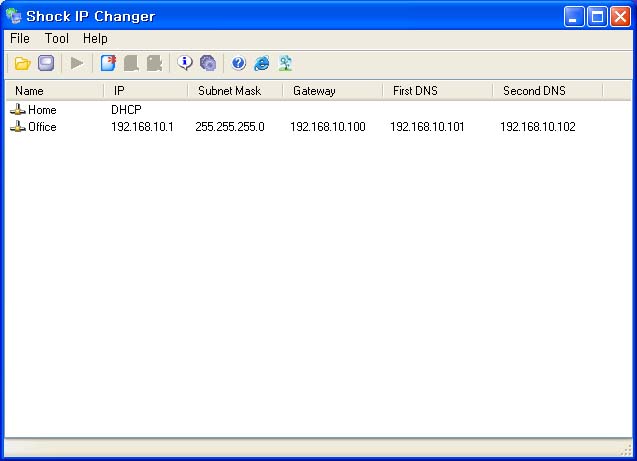Open the Help menu
Screen dimensions: 637x461
(x=95, y=38)
